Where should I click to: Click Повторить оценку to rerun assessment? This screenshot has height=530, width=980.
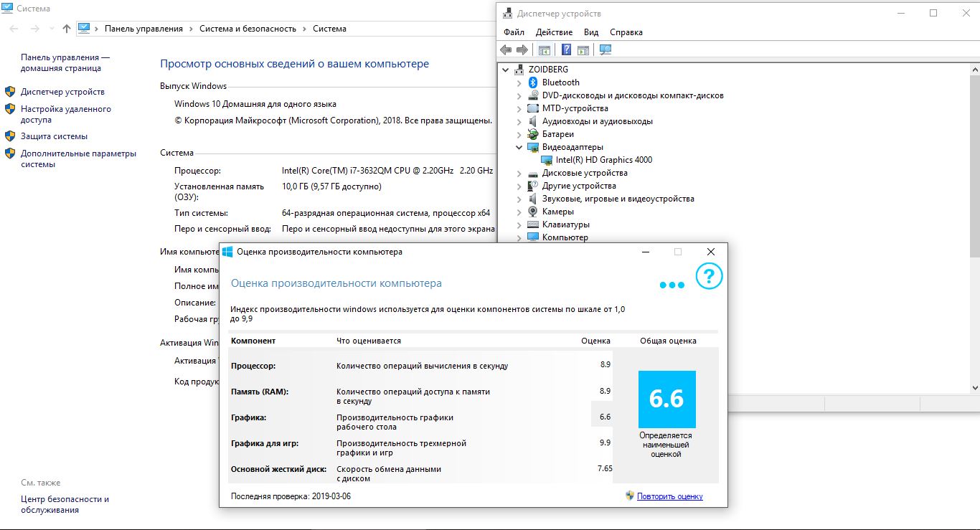[670, 496]
